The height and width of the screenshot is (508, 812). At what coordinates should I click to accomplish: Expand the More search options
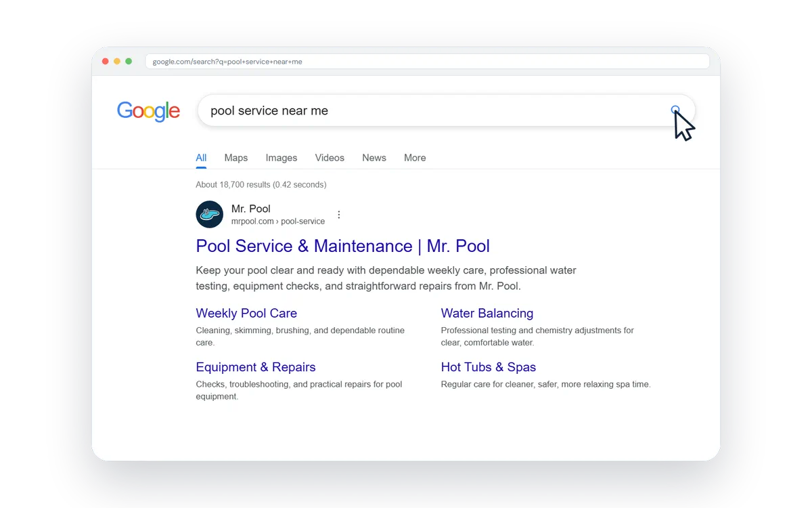(x=415, y=158)
